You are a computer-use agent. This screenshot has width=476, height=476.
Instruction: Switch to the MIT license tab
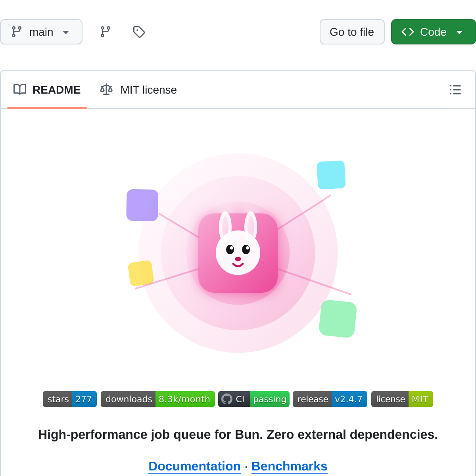[x=148, y=90]
